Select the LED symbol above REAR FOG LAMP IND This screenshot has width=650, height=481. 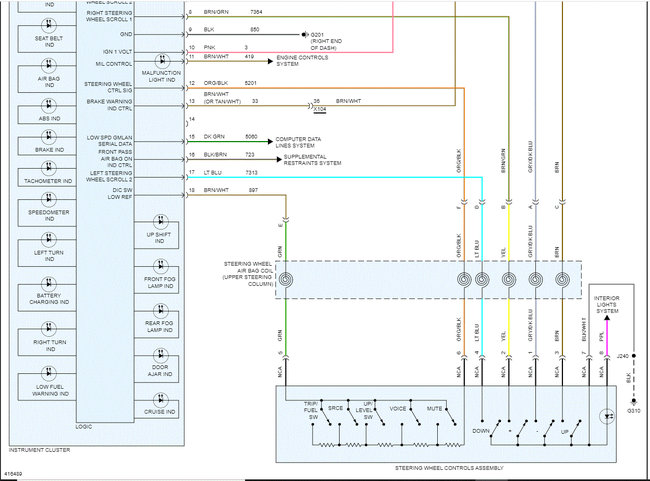[160, 311]
